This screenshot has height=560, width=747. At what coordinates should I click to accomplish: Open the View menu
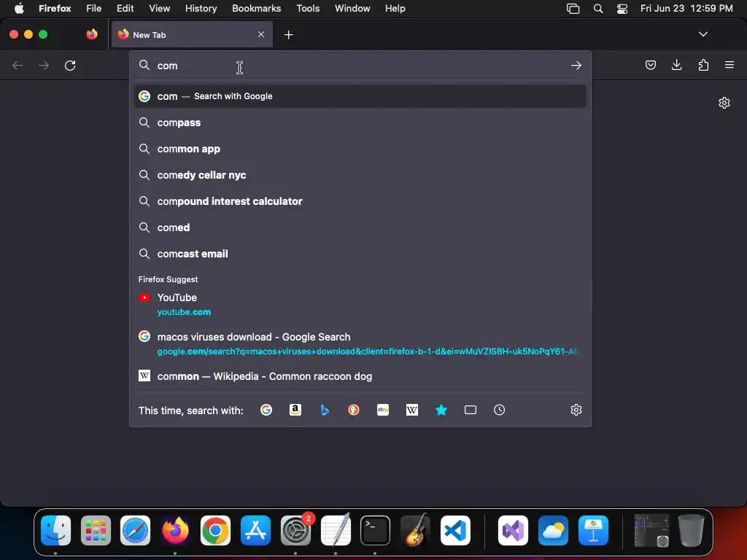coord(159,9)
